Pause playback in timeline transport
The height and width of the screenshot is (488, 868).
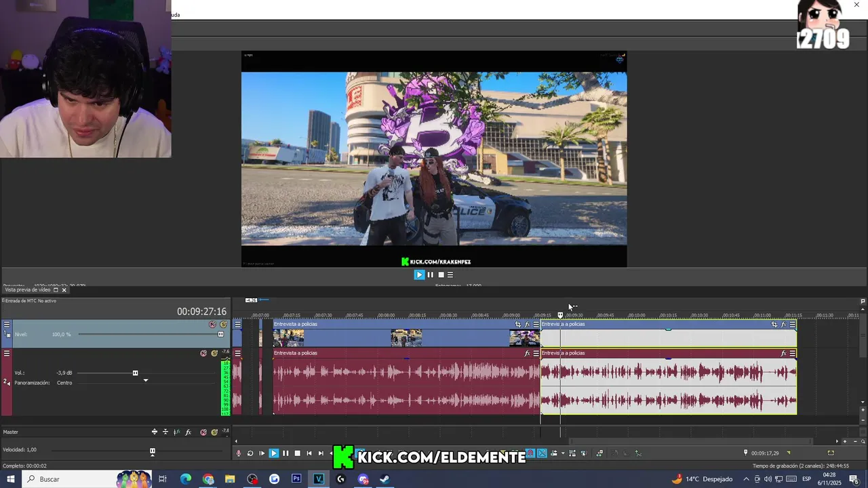pyautogui.click(x=285, y=453)
